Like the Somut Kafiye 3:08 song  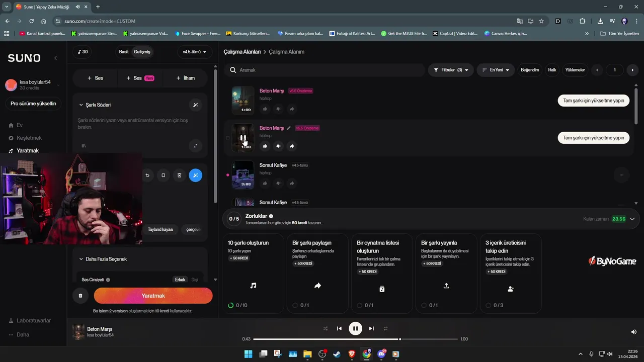pos(265,184)
